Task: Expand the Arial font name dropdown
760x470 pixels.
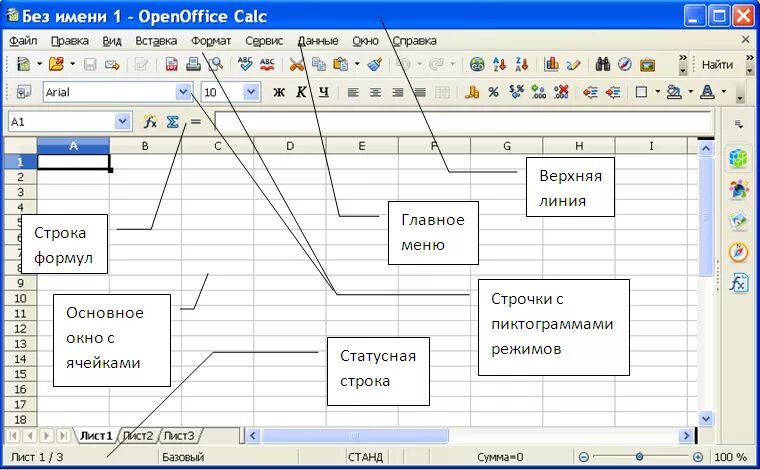Action: (183, 92)
